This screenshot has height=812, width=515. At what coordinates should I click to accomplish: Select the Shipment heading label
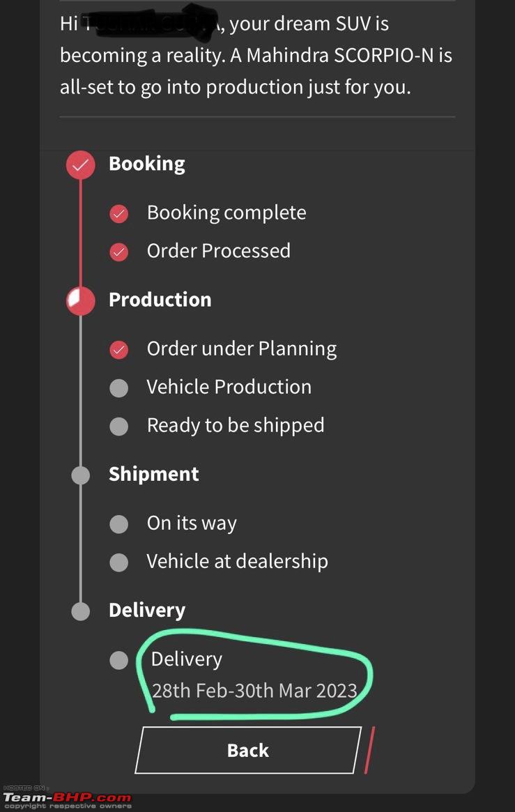click(x=154, y=475)
